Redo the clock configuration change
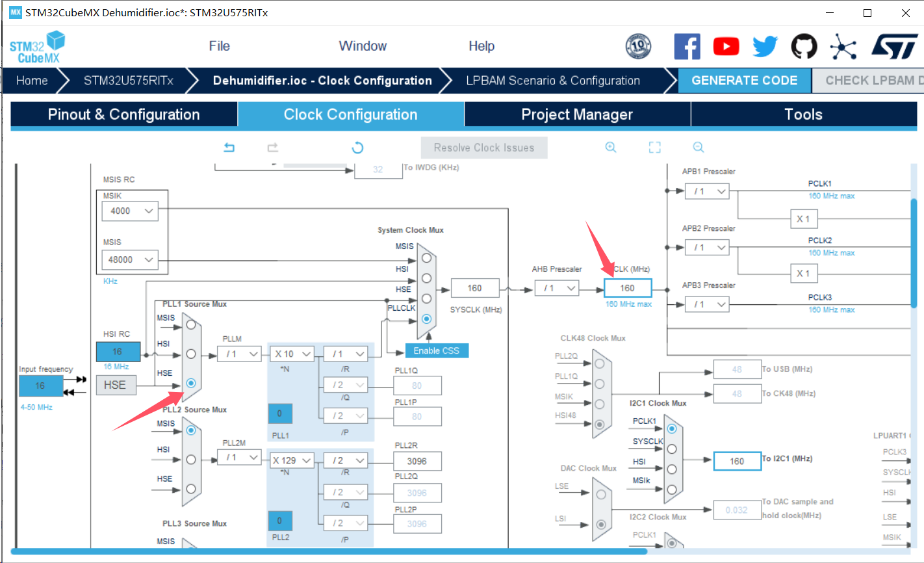The height and width of the screenshot is (563, 924). click(x=273, y=148)
